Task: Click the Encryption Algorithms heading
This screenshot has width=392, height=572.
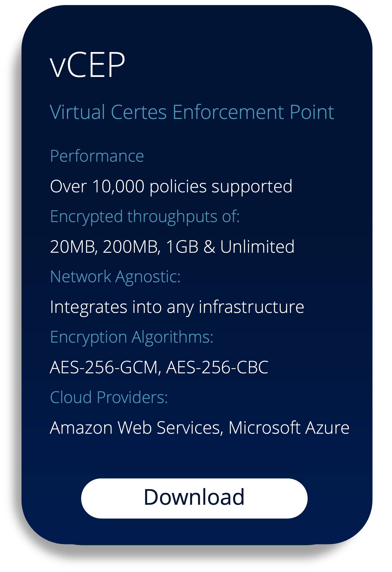Action: coord(132,337)
